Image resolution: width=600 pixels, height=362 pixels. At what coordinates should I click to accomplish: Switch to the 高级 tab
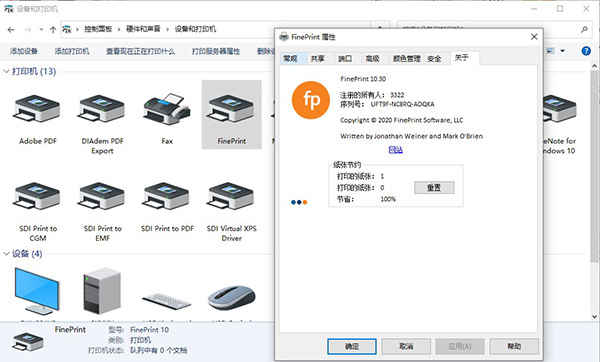pos(372,59)
